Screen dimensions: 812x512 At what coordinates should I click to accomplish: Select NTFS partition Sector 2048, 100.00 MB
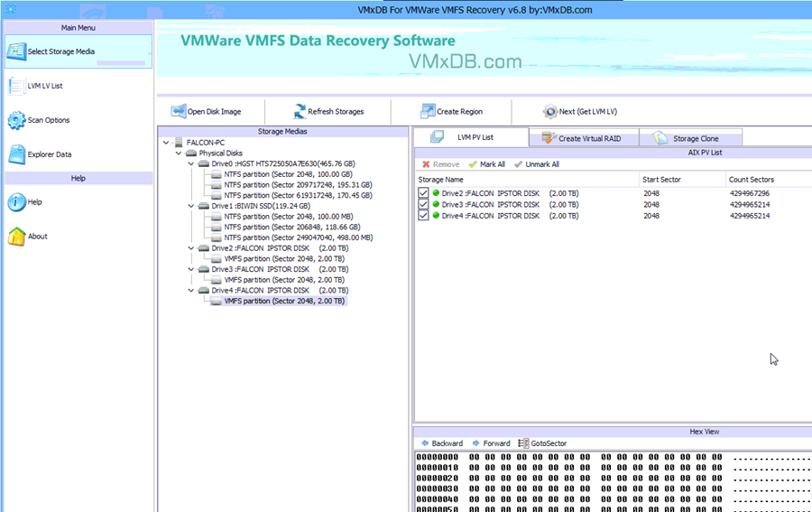(x=289, y=217)
